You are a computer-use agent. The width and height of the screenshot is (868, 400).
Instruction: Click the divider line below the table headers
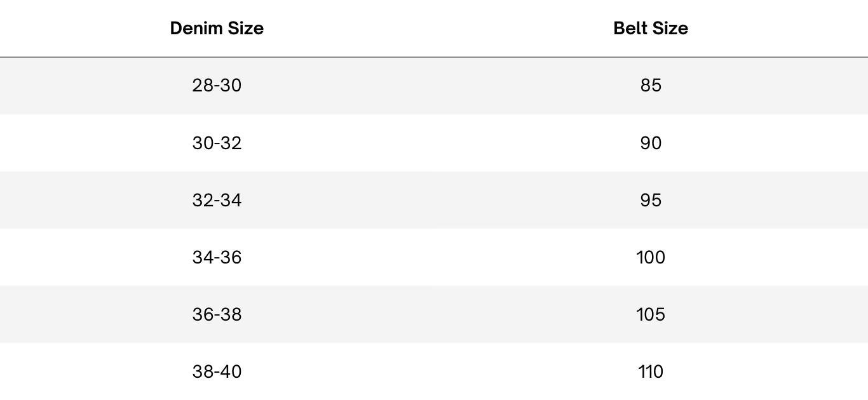click(434, 57)
